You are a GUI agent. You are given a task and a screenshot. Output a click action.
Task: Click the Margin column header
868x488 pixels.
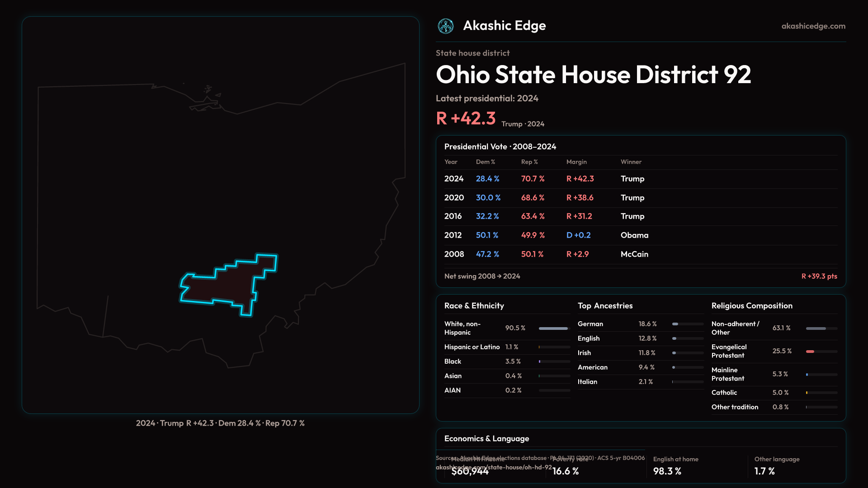(x=576, y=162)
